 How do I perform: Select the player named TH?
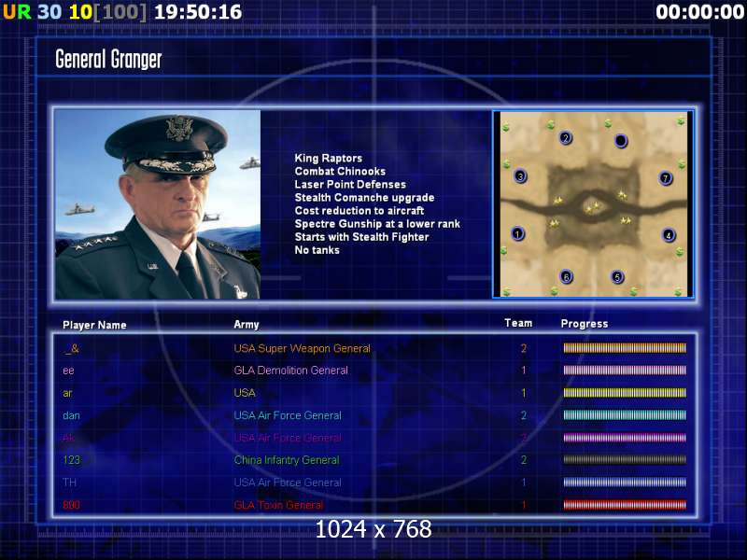point(69,483)
